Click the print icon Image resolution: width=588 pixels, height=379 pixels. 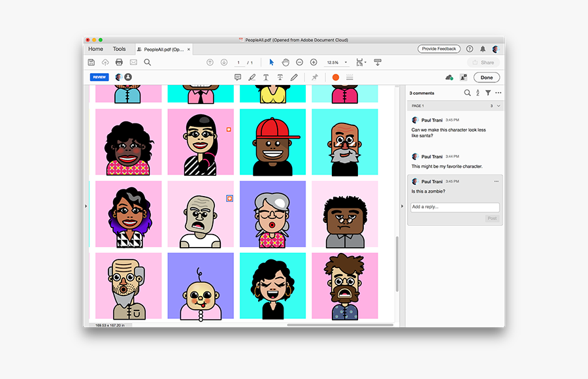coord(119,62)
